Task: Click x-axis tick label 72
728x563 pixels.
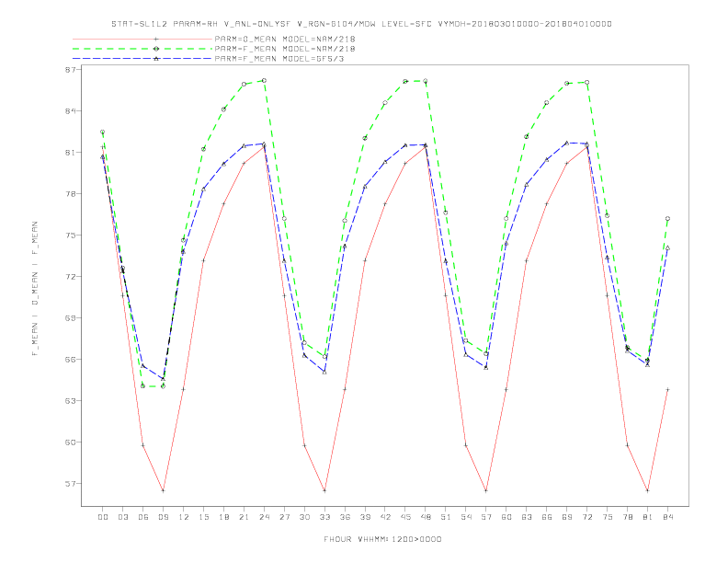Action: pos(586,517)
